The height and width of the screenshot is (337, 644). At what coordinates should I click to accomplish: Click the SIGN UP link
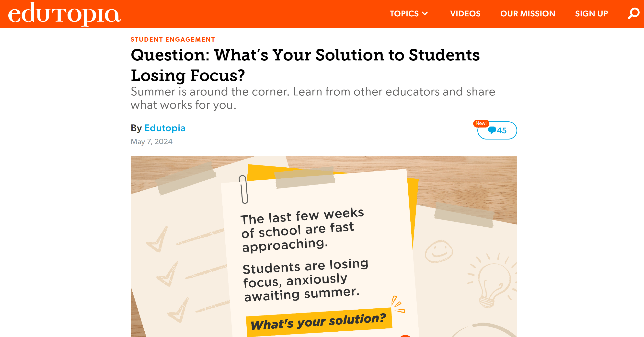coord(591,14)
